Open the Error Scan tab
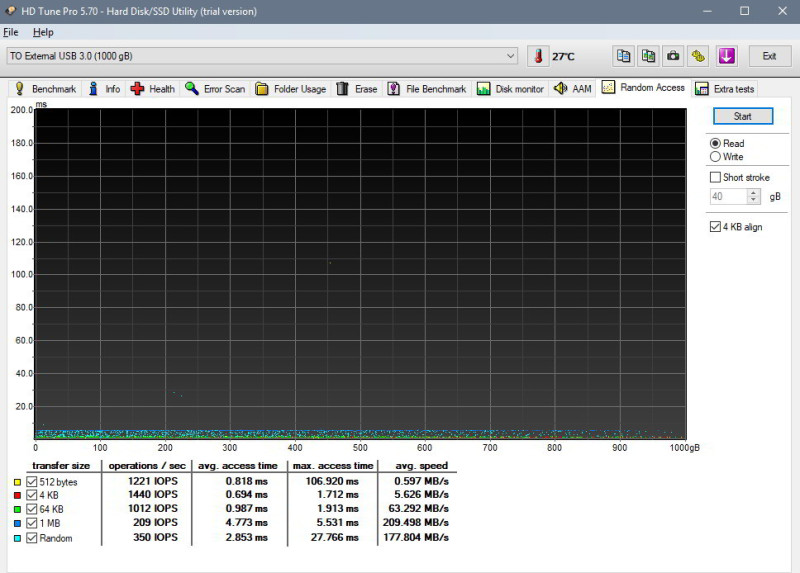 tap(215, 89)
